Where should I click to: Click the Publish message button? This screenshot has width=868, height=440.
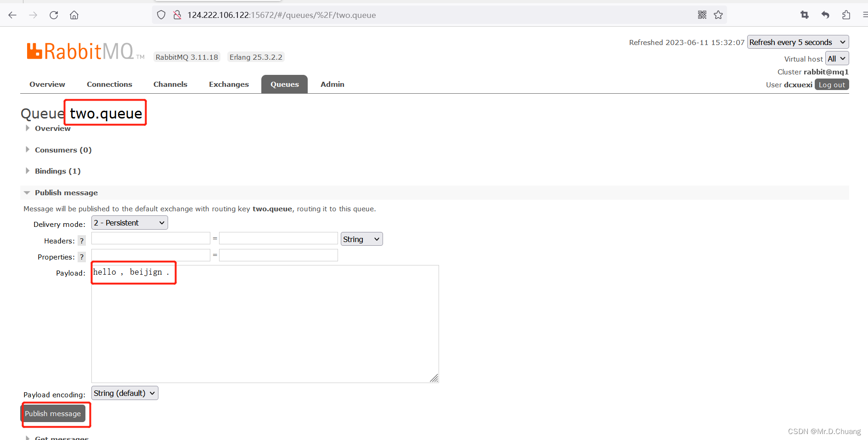(53, 414)
